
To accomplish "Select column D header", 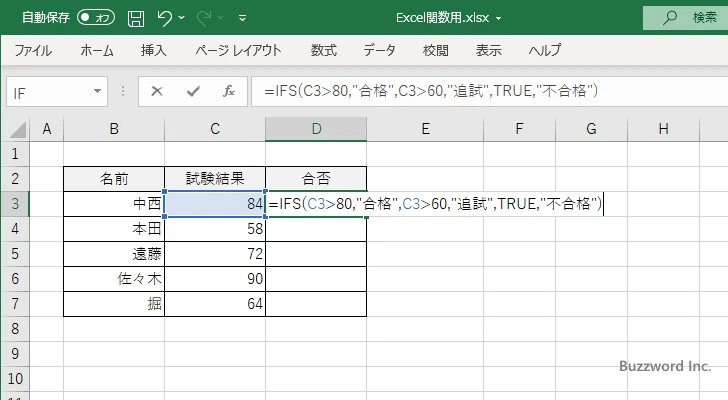I will tap(316, 129).
